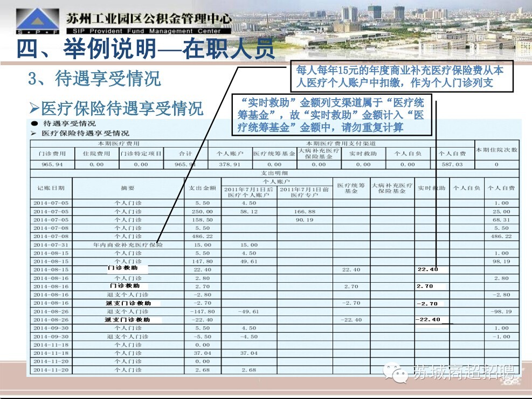Select the table header 本期医疗费用
Screen dimensions: 532x399
coord(119,144)
